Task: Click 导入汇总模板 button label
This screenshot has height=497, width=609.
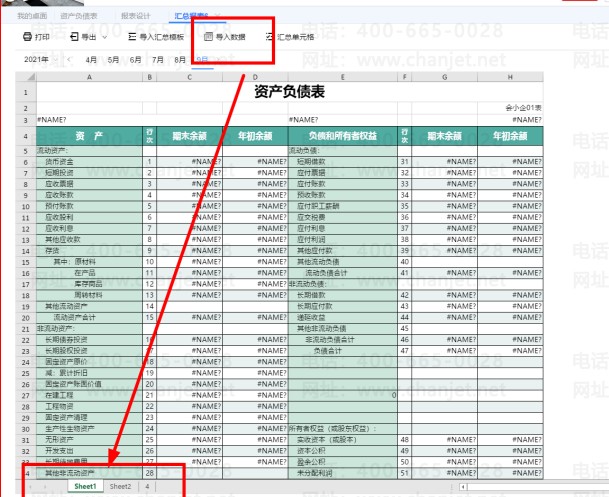Action: (162, 37)
